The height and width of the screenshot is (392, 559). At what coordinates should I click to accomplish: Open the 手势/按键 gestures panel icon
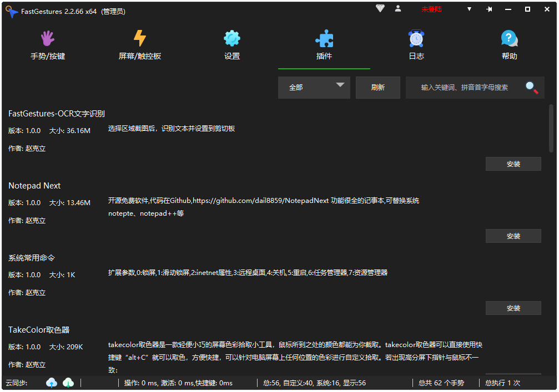click(47, 39)
